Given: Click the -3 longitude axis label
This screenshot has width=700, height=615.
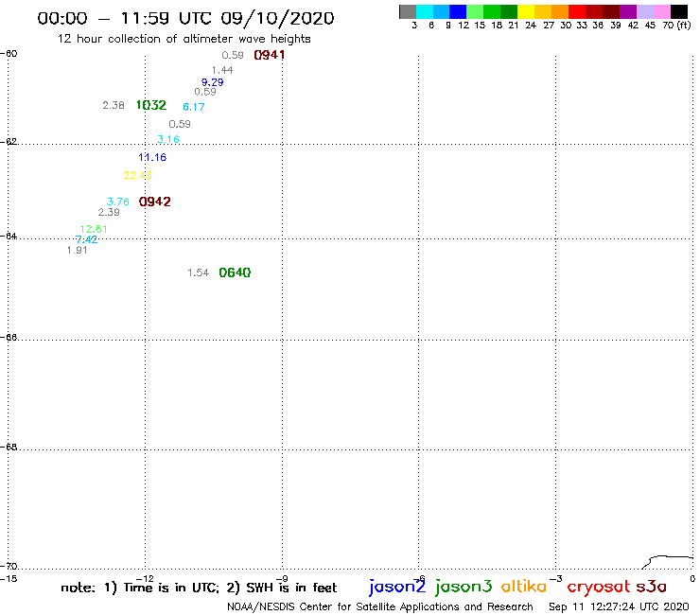Looking at the screenshot, I should (x=556, y=579).
